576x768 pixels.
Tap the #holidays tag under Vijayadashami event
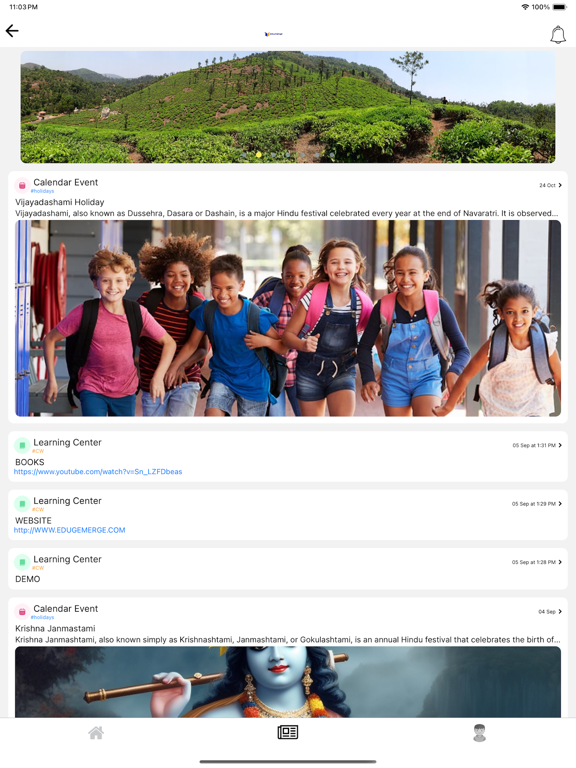click(x=43, y=191)
